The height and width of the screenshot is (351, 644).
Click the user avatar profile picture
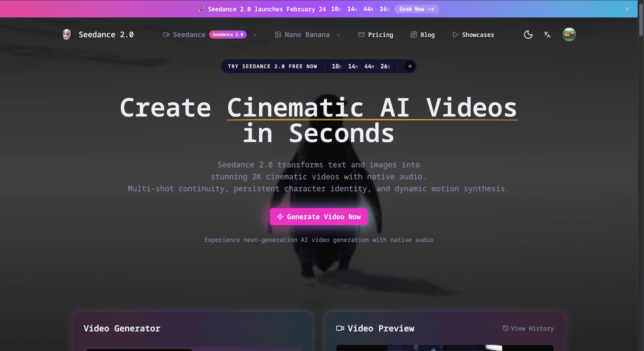569,35
